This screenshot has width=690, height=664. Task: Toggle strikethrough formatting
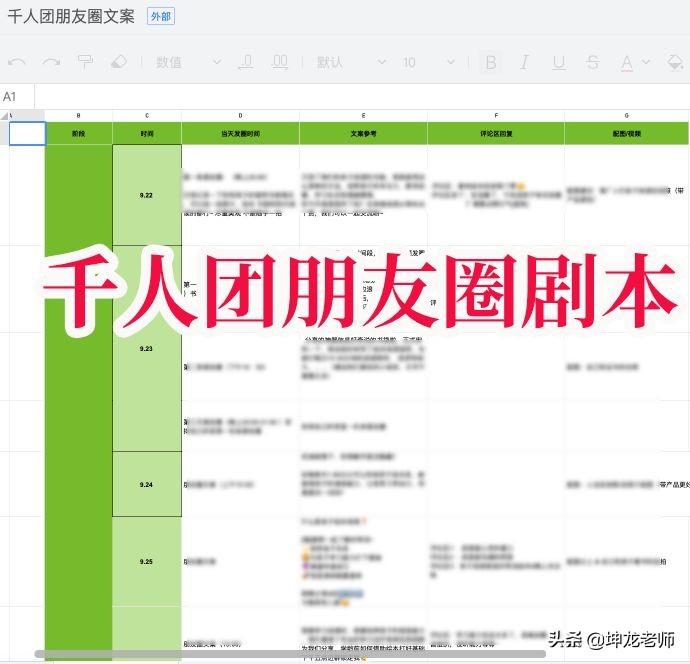(x=592, y=62)
